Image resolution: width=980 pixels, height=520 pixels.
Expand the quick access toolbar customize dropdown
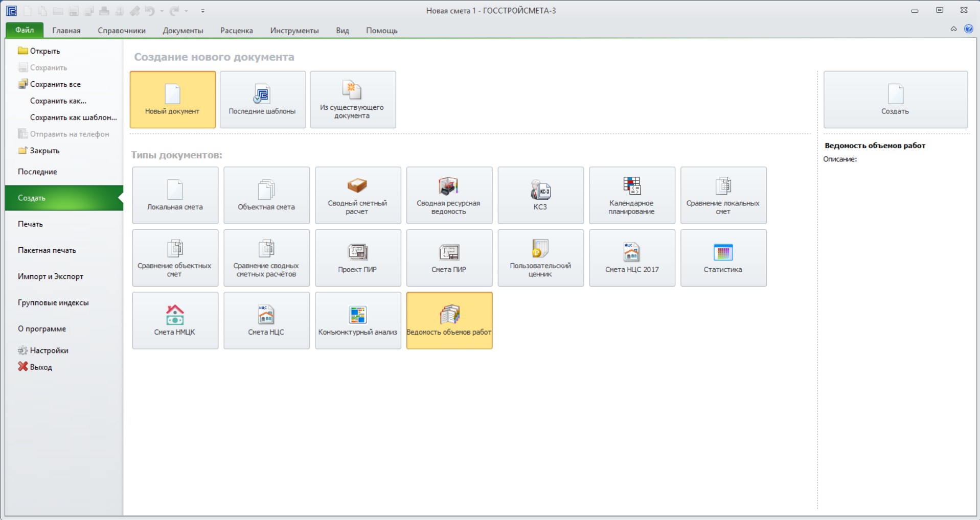[203, 11]
